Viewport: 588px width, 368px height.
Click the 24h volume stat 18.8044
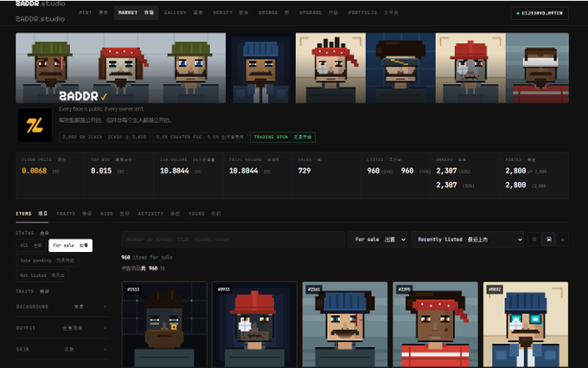(x=175, y=171)
